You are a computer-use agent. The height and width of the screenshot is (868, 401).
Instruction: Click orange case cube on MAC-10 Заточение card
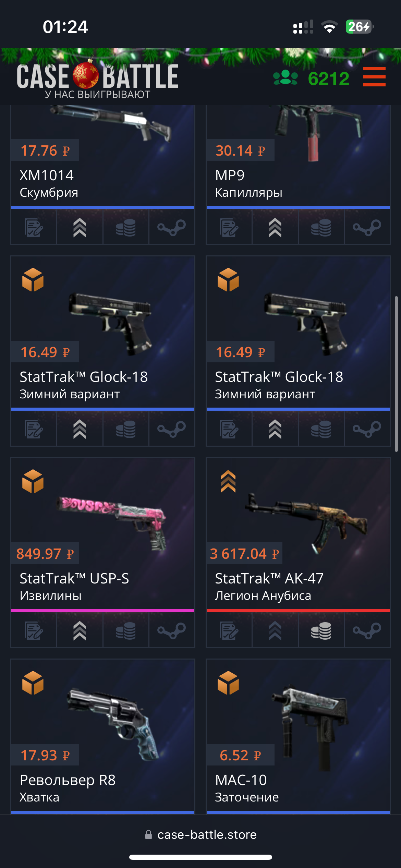[x=228, y=683]
